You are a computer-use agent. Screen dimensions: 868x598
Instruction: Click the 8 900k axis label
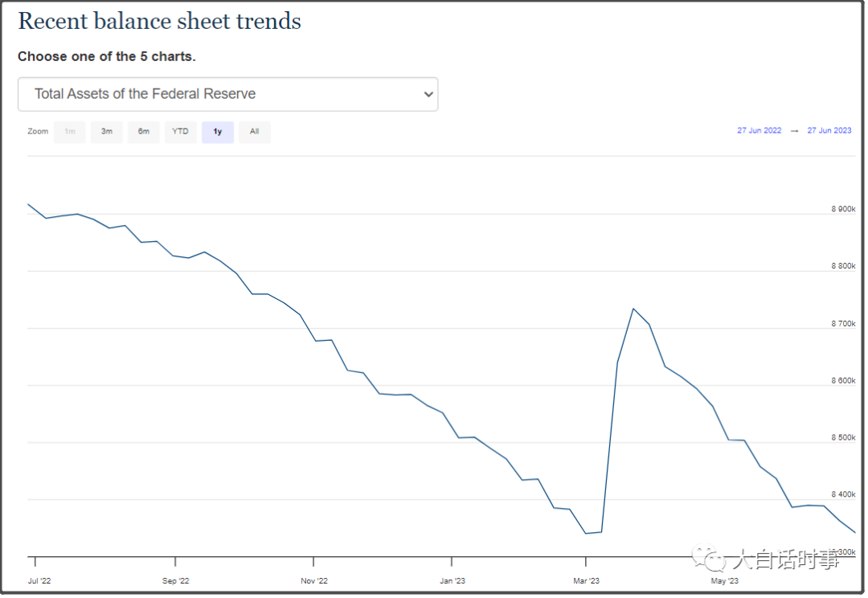click(843, 209)
